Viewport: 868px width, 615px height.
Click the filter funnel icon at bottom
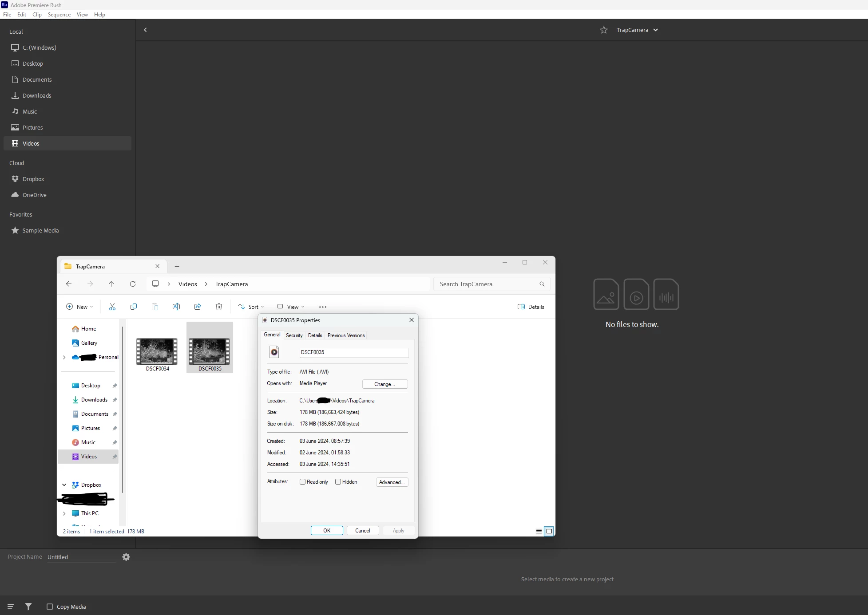28,607
